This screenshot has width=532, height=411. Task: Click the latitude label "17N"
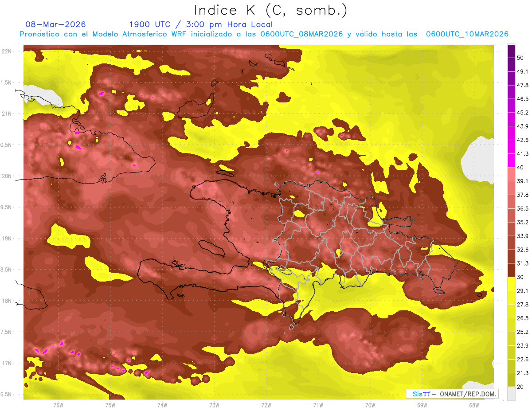click(8, 363)
